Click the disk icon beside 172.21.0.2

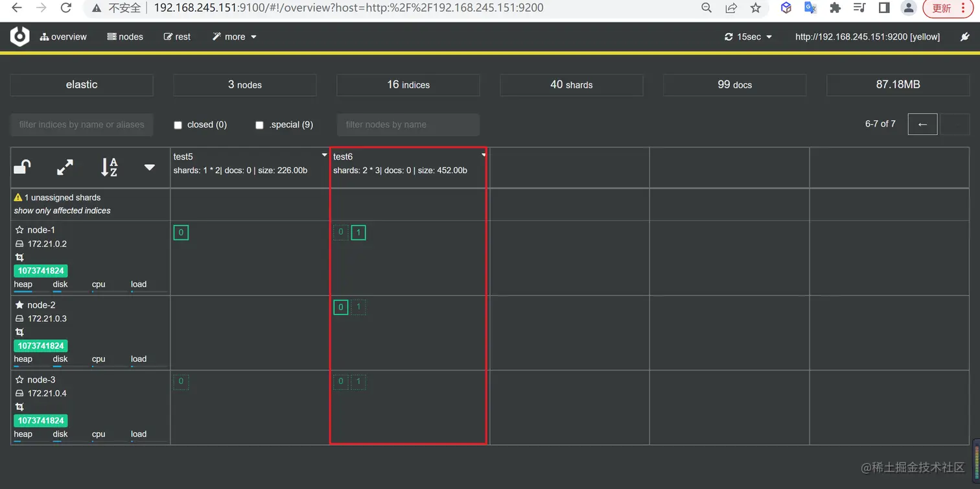(x=19, y=244)
